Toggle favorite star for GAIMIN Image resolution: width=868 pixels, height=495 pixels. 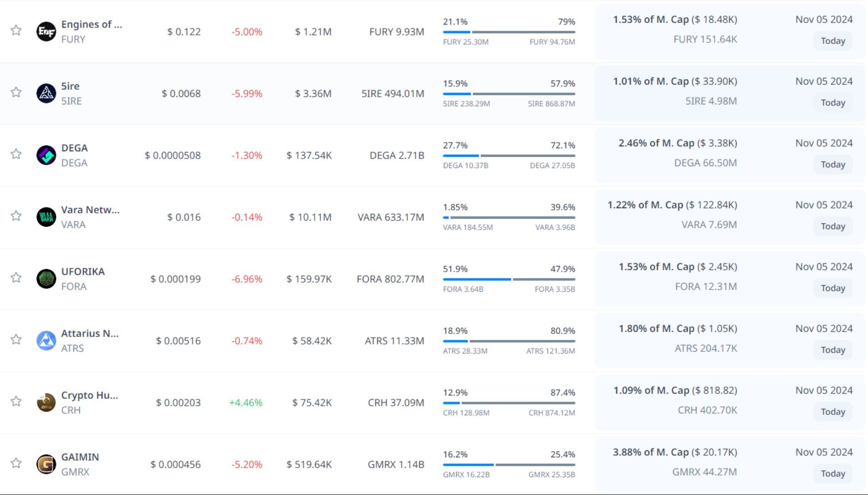point(16,463)
